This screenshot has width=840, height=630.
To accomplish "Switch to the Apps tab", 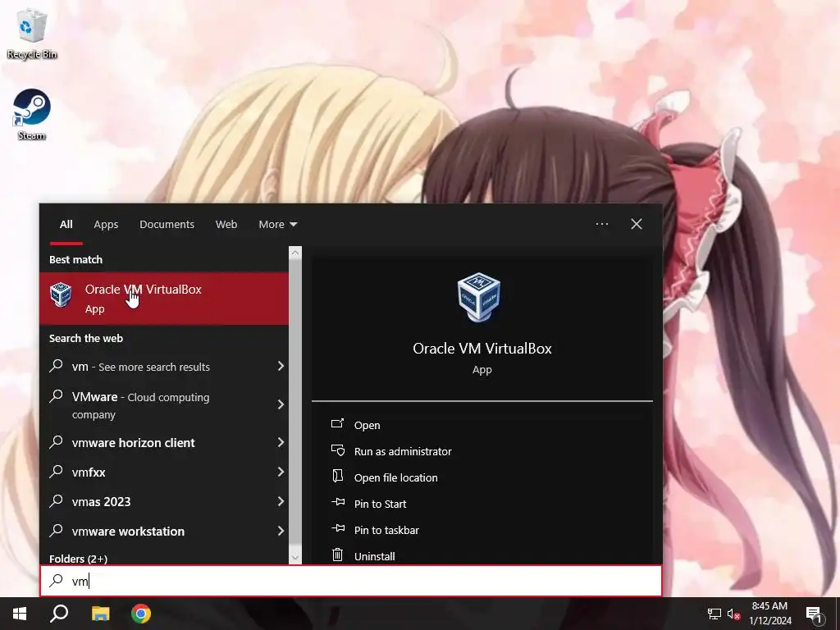I will [106, 225].
